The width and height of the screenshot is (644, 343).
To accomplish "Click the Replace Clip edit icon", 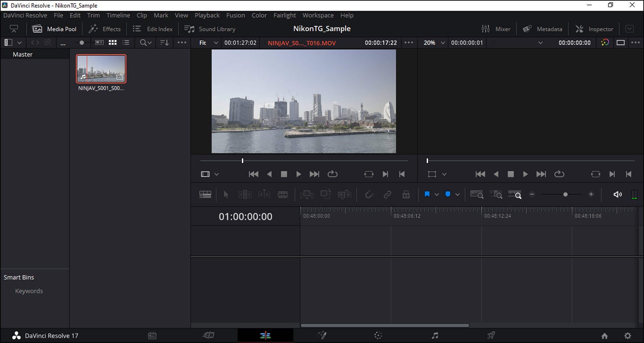I will click(344, 194).
